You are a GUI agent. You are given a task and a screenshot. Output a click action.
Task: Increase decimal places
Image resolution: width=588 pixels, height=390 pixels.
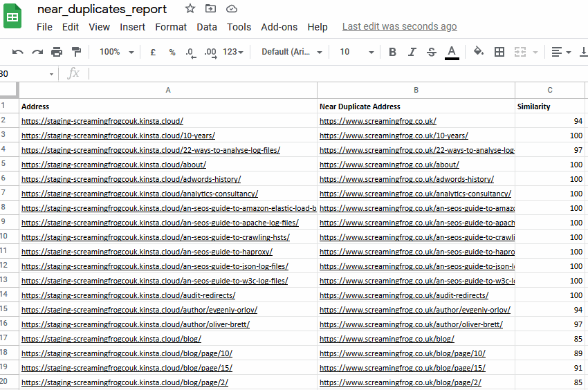[210, 53]
